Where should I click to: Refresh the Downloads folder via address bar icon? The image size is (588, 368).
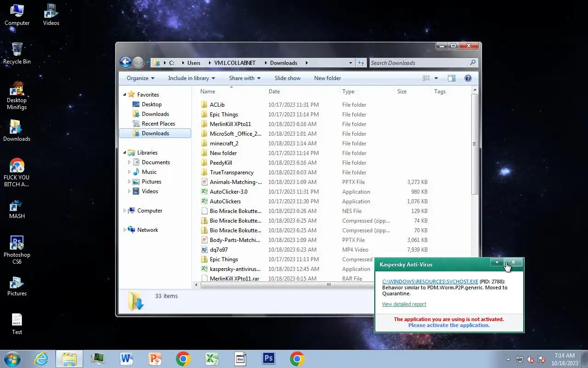(x=361, y=63)
